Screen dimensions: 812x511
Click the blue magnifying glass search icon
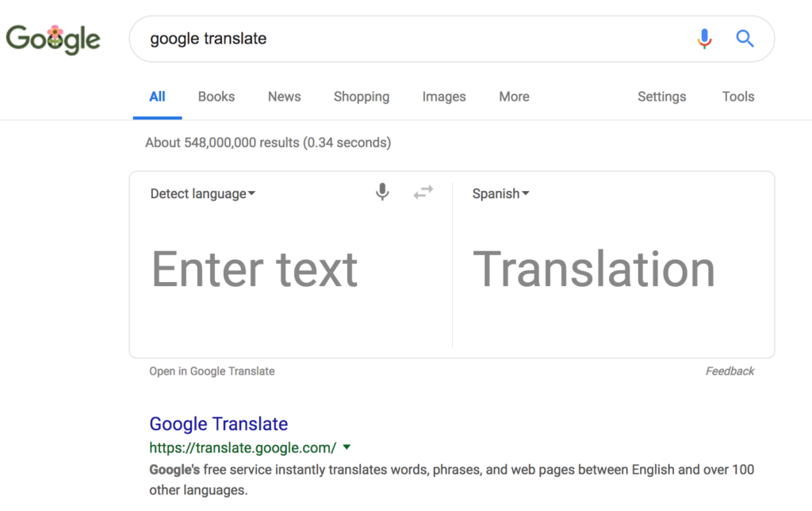tap(745, 39)
